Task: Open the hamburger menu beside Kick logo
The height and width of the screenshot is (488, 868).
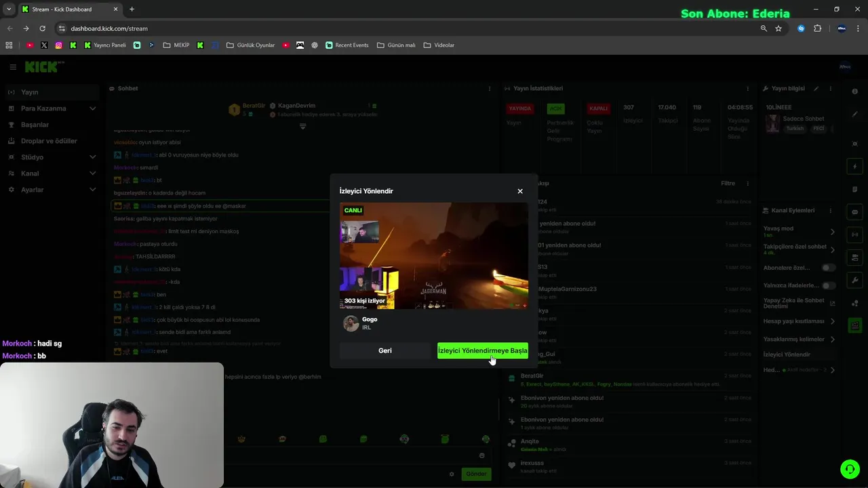Action: [12, 67]
